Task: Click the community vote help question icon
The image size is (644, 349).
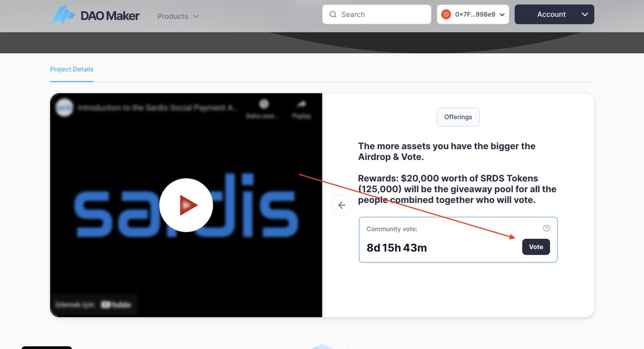Action: coord(546,228)
